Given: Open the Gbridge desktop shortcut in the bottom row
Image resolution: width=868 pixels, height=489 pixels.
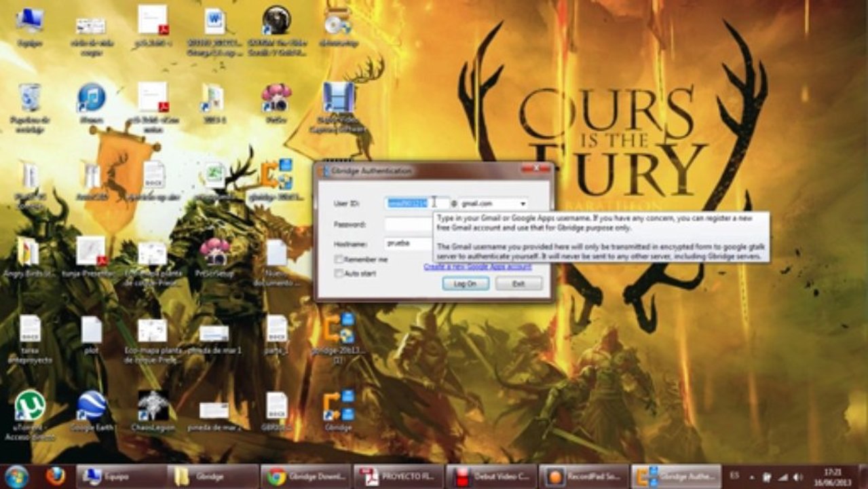Looking at the screenshot, I should (338, 411).
